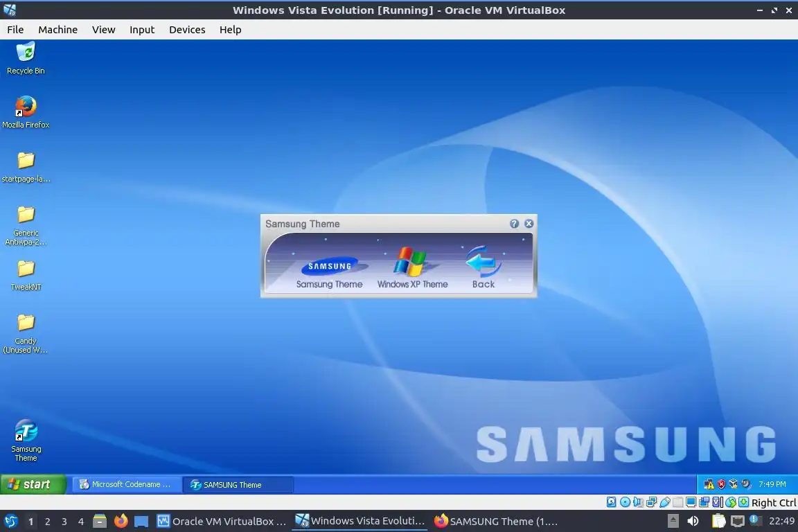The height and width of the screenshot is (532, 798).
Task: Click the update notification tray icon
Action: (755, 520)
